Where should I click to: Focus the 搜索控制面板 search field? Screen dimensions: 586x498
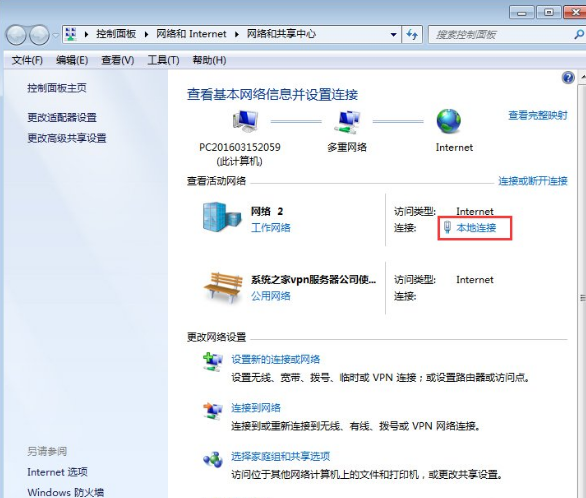501,35
